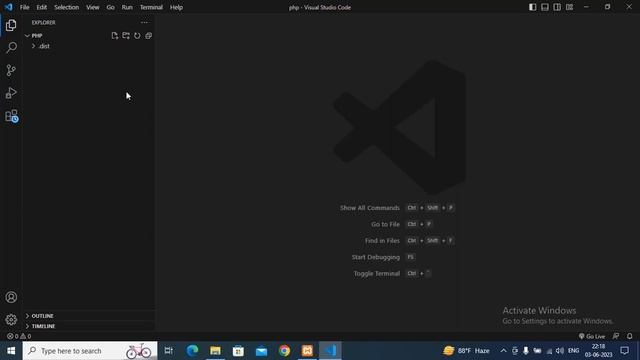
Task: Click the microphone tray icon
Action: tap(526, 351)
